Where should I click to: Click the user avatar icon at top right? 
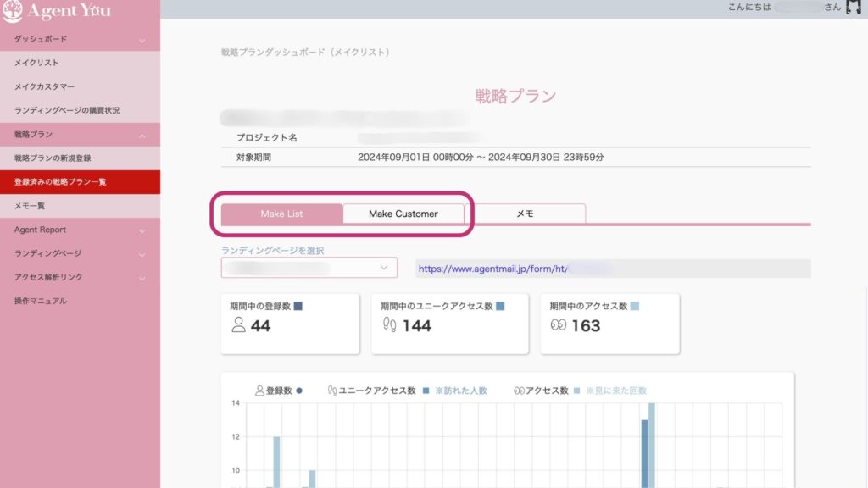(854, 8)
